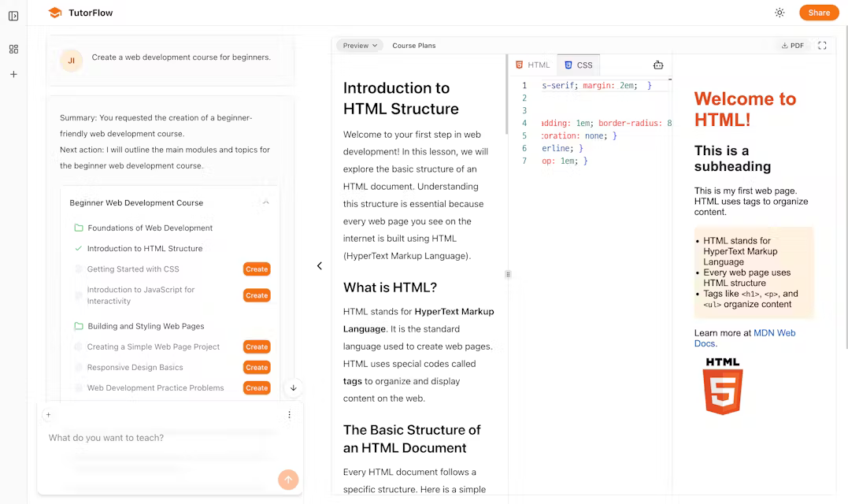Viewport: 848px width, 504px height.
Task: Switch to the CSS code tab
Action: click(x=578, y=65)
